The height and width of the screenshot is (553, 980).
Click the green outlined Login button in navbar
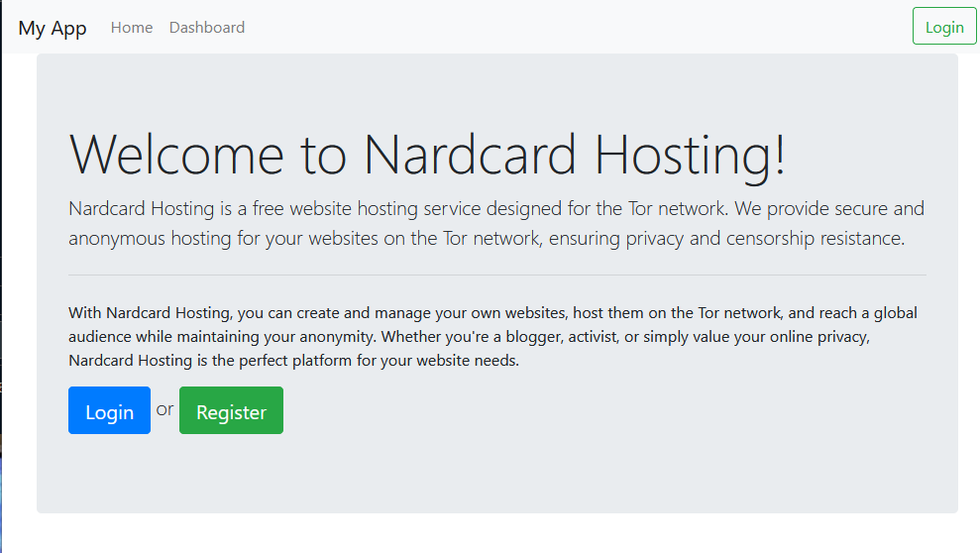(944, 26)
